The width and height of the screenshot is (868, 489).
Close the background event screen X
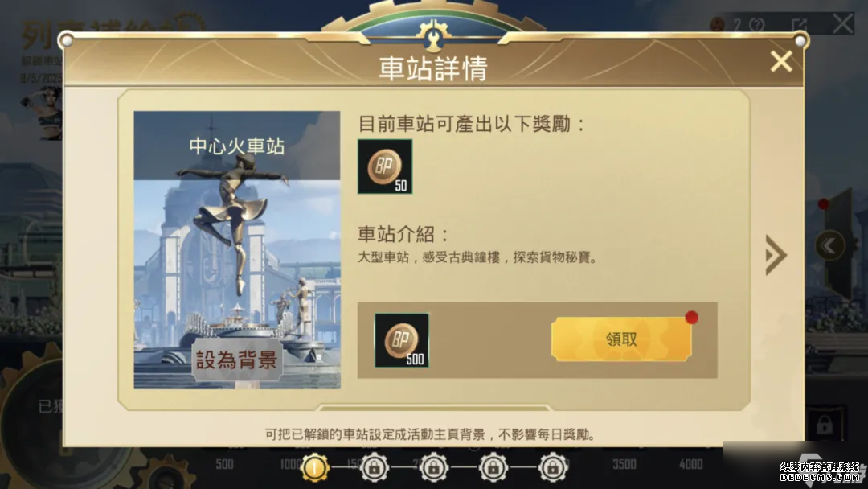(843, 24)
